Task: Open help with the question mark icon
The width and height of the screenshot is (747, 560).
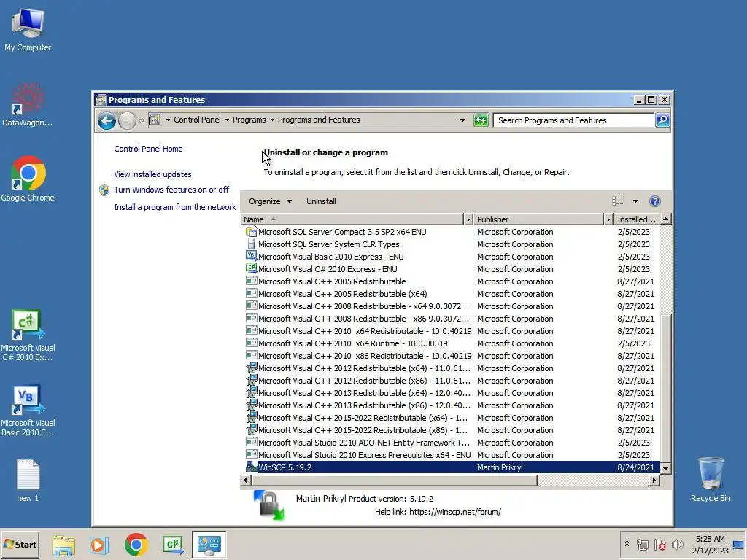Action: pos(655,201)
